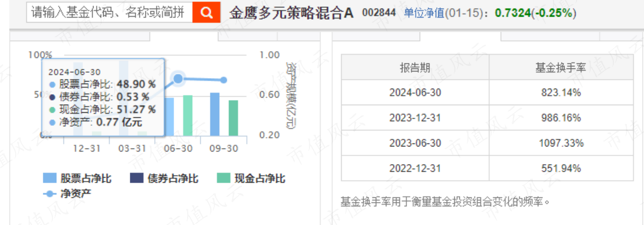Select the 2024-06-30 report period row
This screenshot has width=644, height=225.
pos(415,93)
